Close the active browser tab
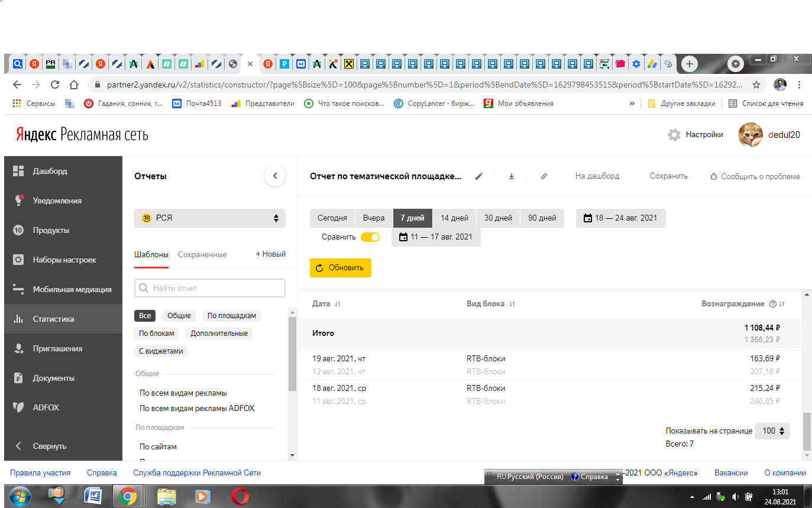This screenshot has height=508, width=812. click(x=250, y=64)
